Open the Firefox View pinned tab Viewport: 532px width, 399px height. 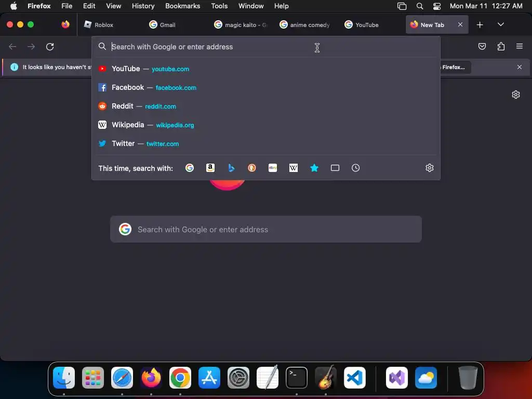coord(65,24)
